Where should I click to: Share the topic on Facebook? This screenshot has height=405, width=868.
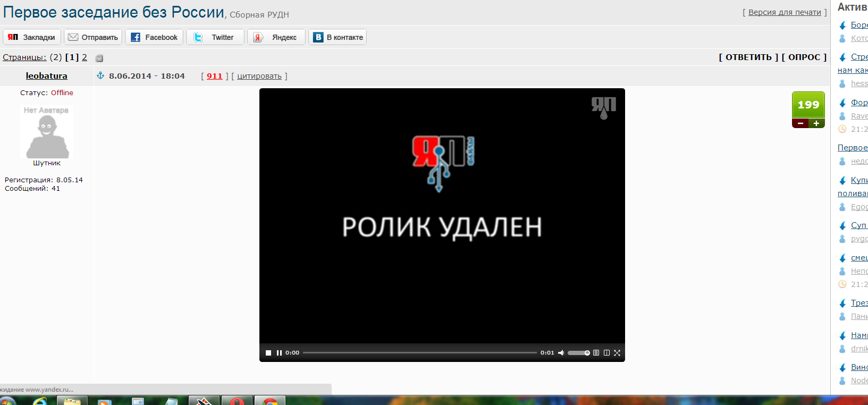pyautogui.click(x=154, y=37)
